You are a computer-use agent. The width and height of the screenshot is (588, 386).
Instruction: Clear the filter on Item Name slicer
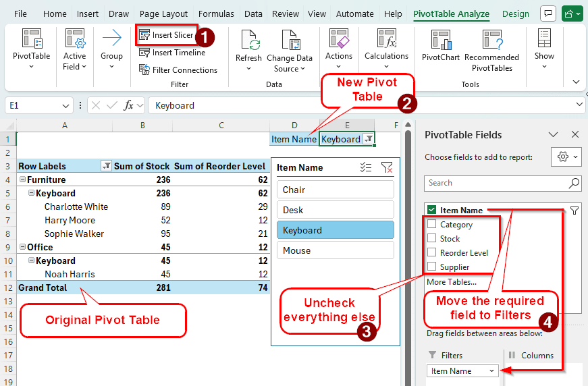387,168
